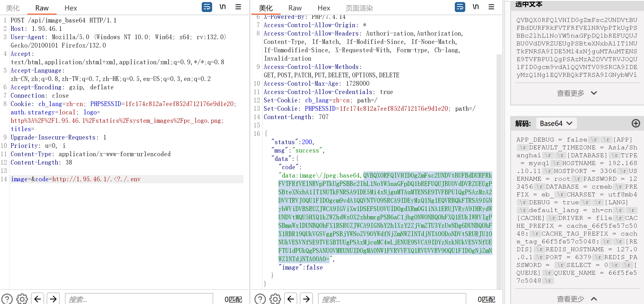
Task: Open the Base64 decode type dropdown
Action: [x=556, y=123]
